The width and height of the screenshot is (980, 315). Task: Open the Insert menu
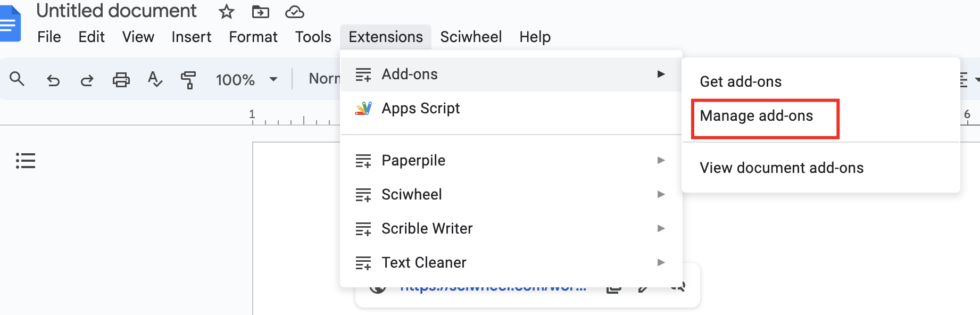coord(192,37)
